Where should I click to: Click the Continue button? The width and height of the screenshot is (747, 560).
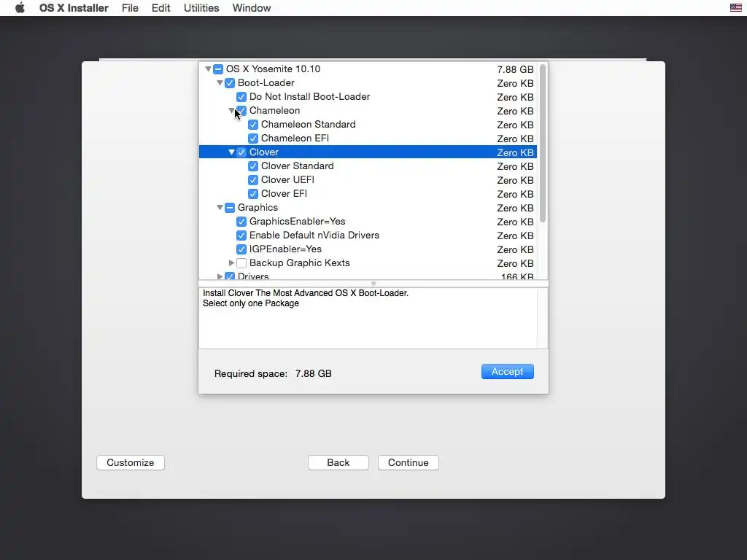[x=409, y=462]
